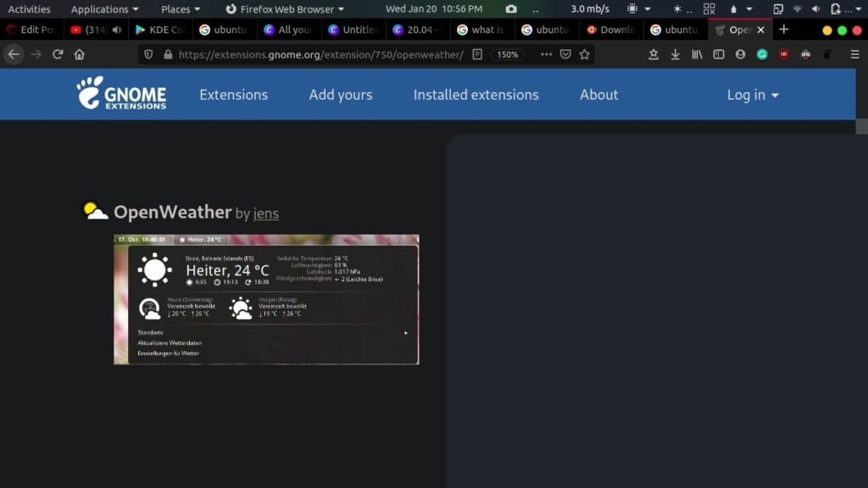The width and height of the screenshot is (868, 488).
Task: Click the 3.0 mb/s network speed indicator
Action: click(590, 8)
